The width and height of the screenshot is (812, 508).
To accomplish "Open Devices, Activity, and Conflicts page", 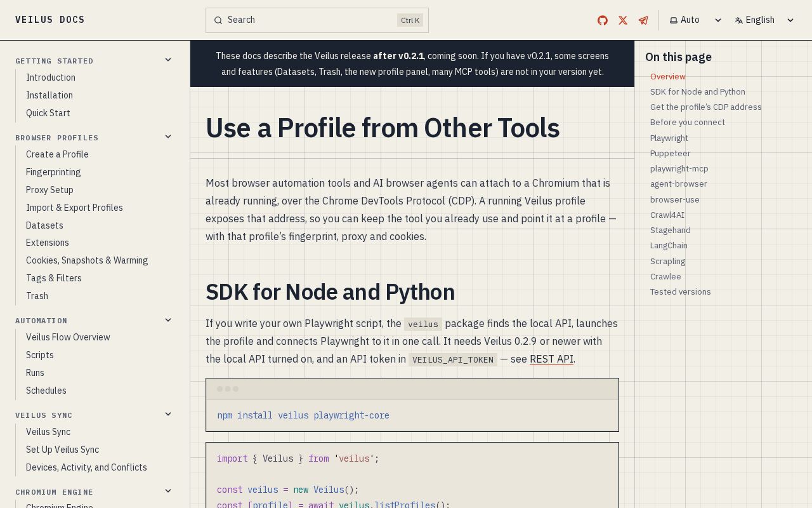I will [86, 467].
